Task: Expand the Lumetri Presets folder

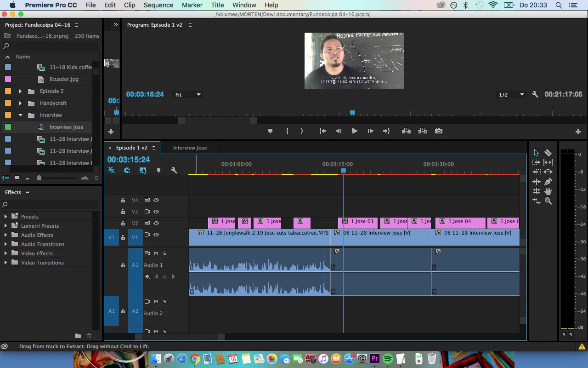Action: pyautogui.click(x=6, y=226)
